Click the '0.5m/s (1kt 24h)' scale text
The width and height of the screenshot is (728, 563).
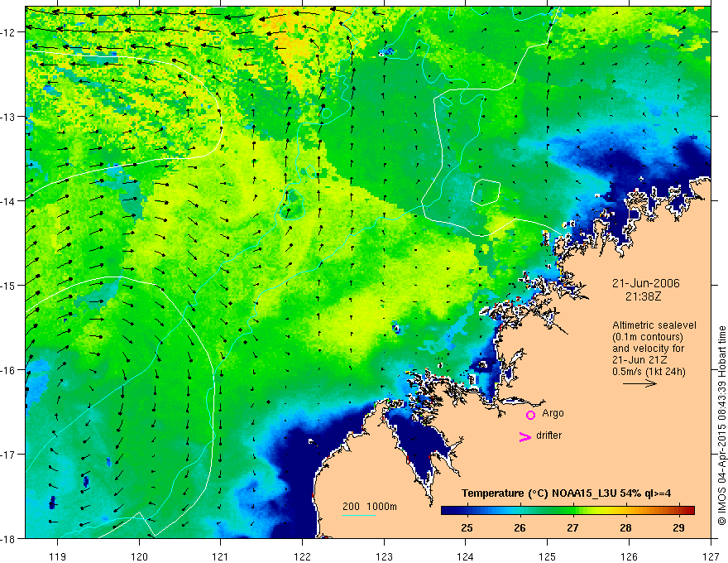click(x=649, y=372)
